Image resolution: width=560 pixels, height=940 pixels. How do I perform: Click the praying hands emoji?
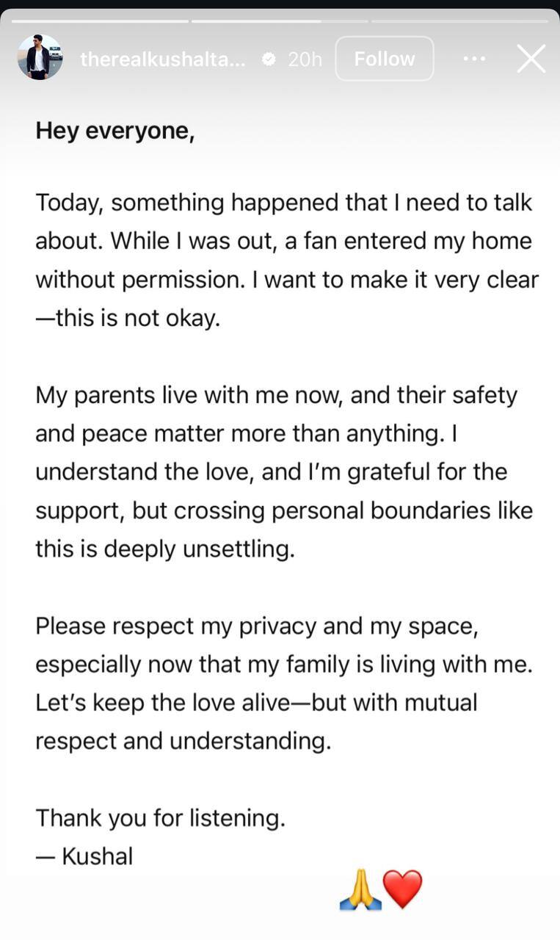tap(360, 890)
